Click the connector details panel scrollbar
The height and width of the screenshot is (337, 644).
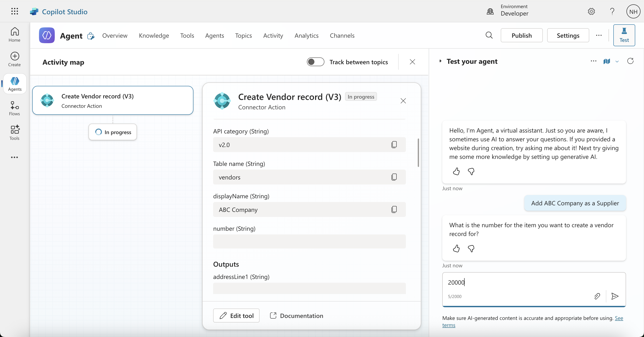tap(418, 153)
